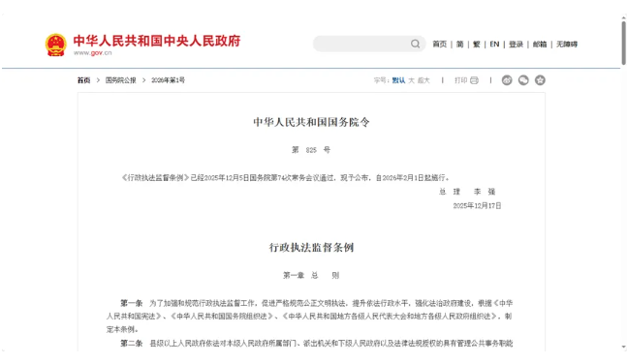627x364 pixels.
Task: Open the 登录 login link
Action: (516, 44)
